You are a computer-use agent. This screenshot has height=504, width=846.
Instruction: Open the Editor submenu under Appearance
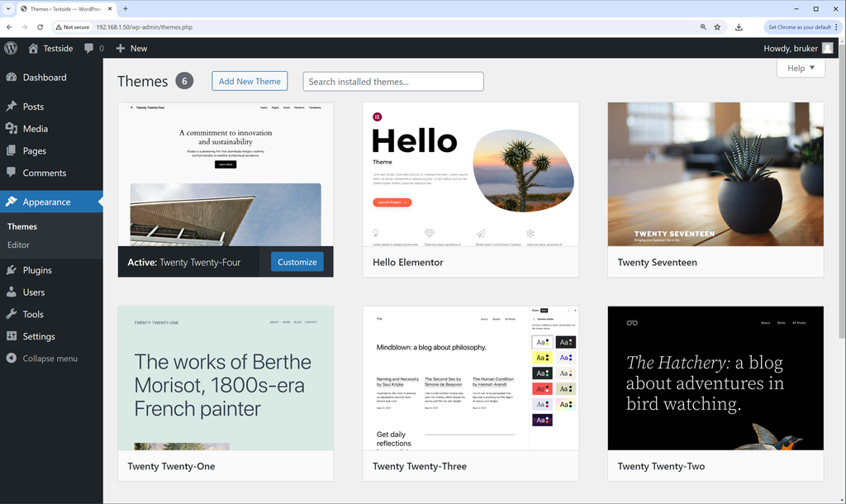tap(18, 245)
